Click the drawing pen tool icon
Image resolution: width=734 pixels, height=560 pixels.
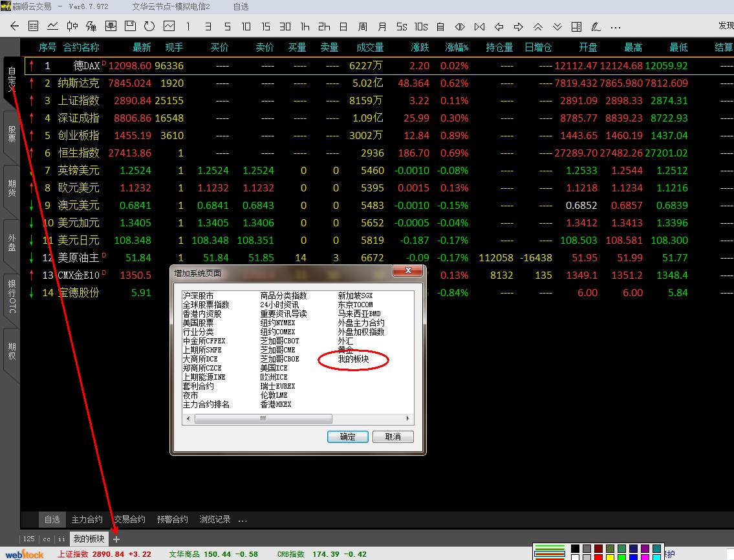pos(596,27)
